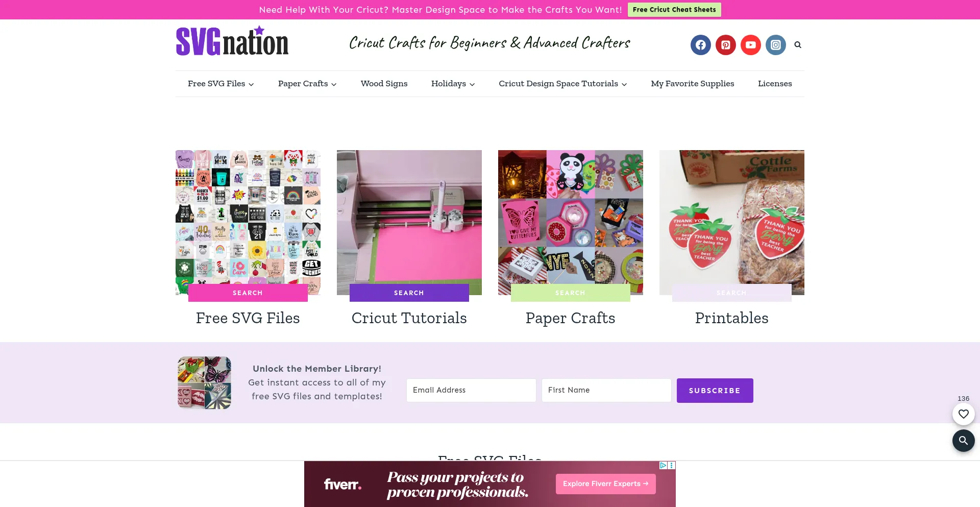Go to the SVGnation logo homepage

pos(232,41)
